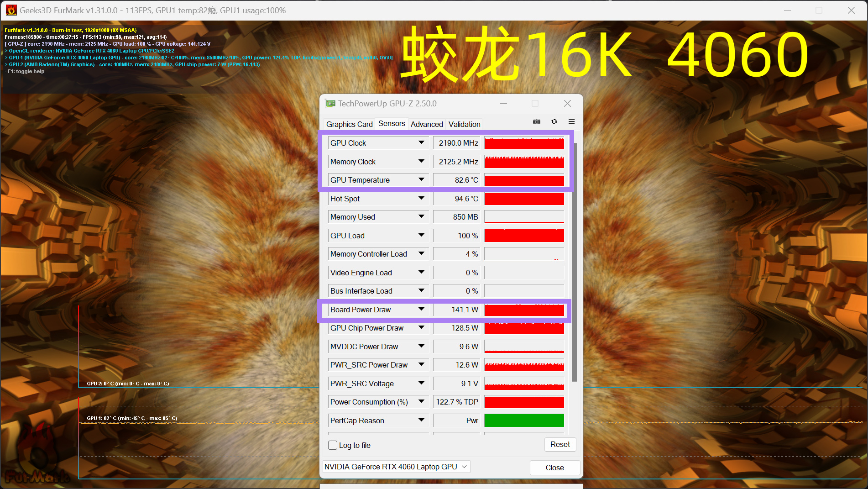
Task: Click the FurMark OpenGL renderer info line
Action: point(89,51)
